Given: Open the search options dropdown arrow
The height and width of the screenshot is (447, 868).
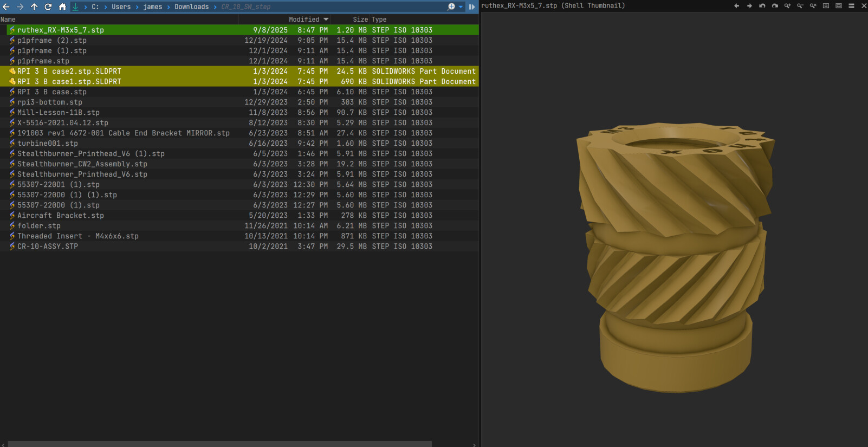Looking at the screenshot, I should [461, 7].
